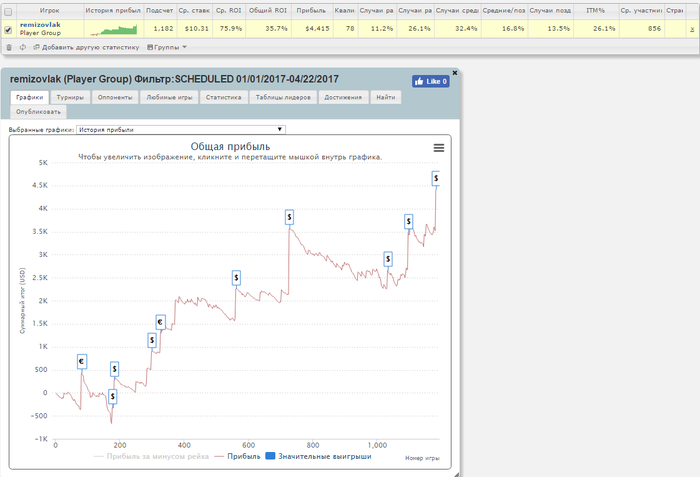This screenshot has width=700, height=477.
Task: Toggle 'Прибыль' legend series
Action: point(238,456)
